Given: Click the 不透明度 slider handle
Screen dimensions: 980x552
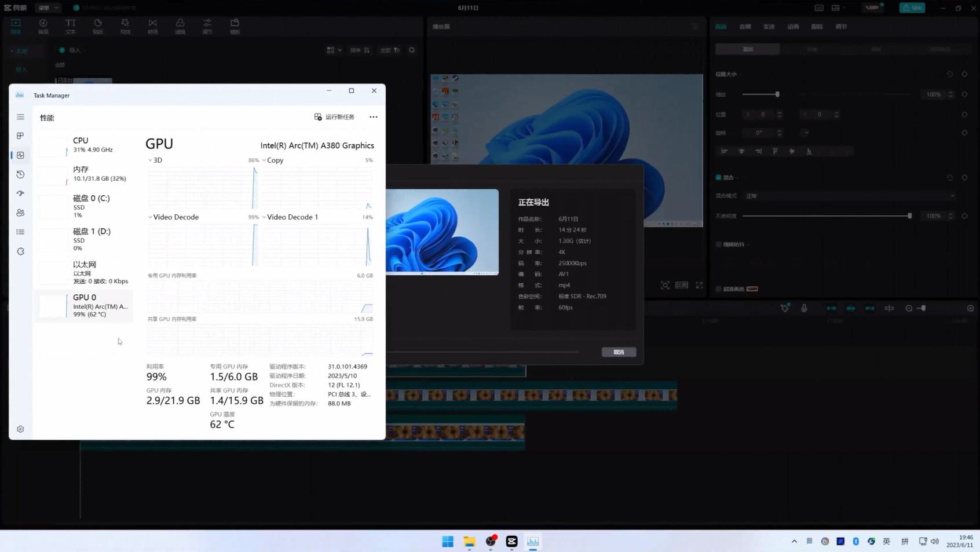Looking at the screenshot, I should tap(909, 216).
